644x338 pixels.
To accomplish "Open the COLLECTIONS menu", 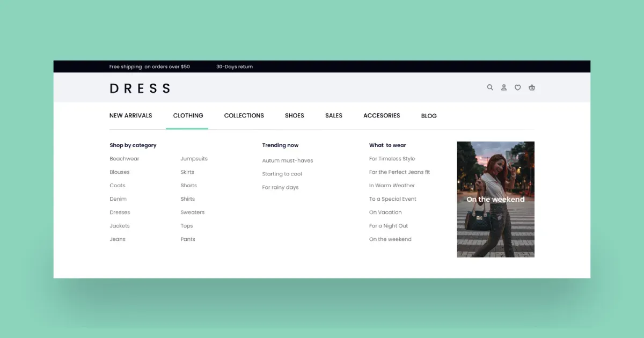I will pos(244,115).
